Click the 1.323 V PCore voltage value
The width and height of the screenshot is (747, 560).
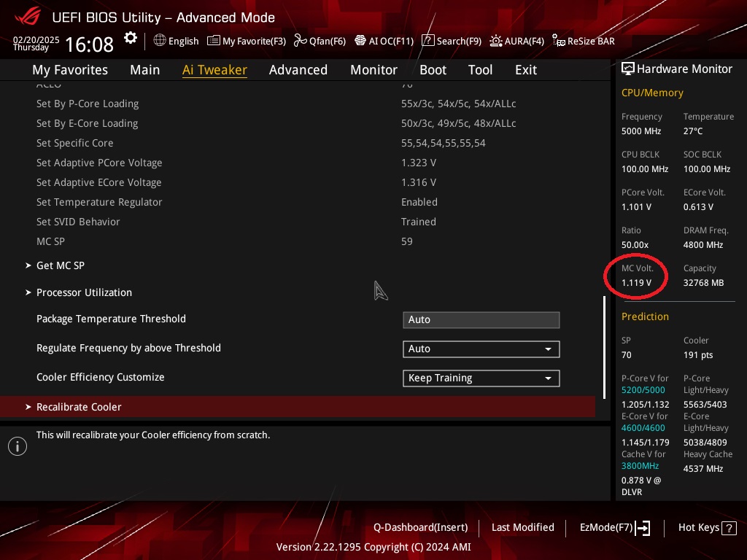pos(419,163)
